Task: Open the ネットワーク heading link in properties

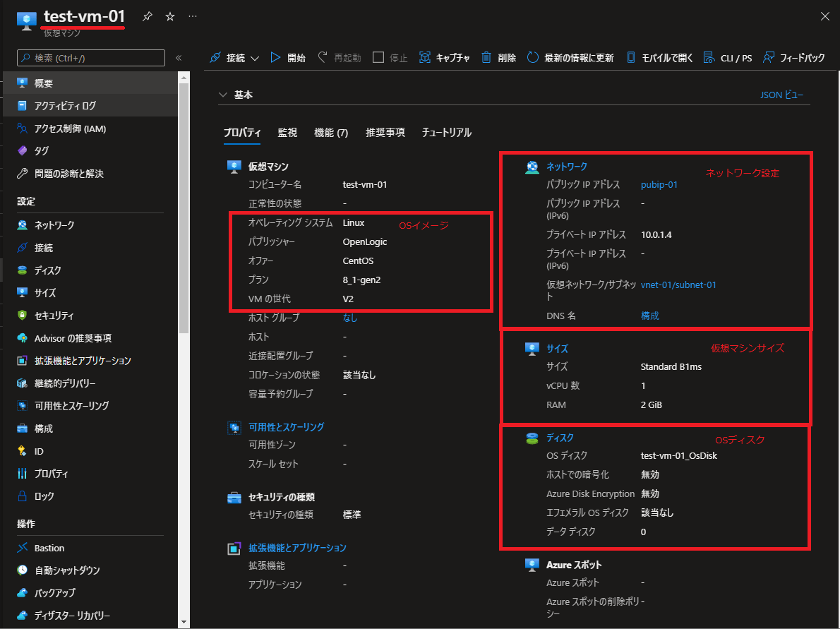Action: [x=567, y=167]
